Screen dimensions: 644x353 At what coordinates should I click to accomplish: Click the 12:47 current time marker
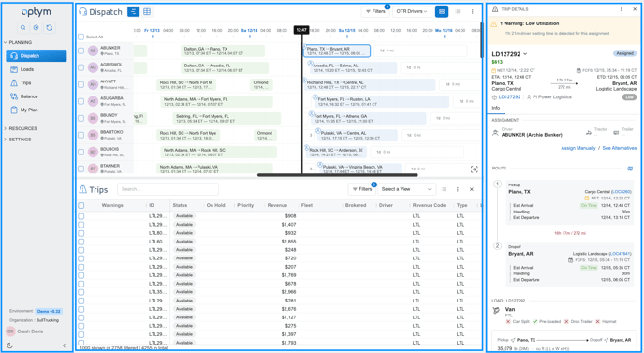[x=301, y=30]
